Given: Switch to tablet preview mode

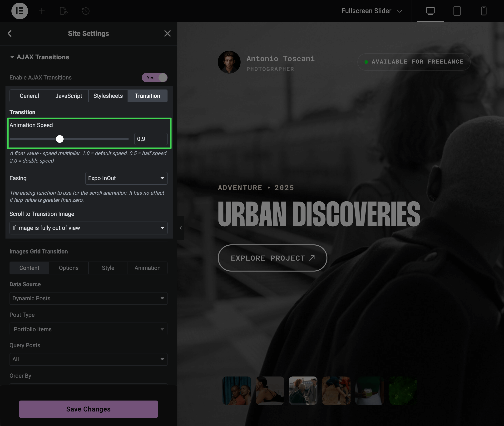Looking at the screenshot, I should click(x=457, y=11).
